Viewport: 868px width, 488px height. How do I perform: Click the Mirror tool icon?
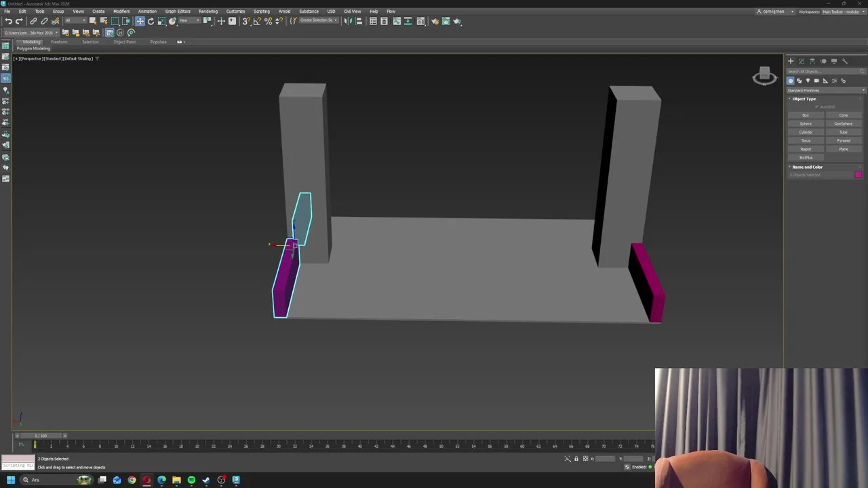[347, 21]
